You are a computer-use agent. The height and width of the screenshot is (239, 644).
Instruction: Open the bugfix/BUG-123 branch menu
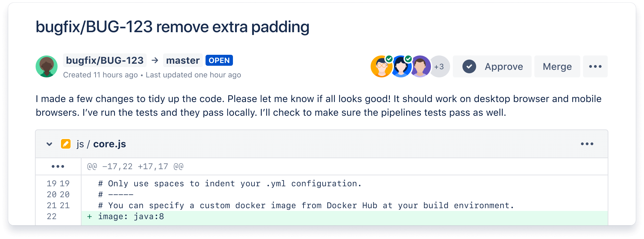click(104, 60)
